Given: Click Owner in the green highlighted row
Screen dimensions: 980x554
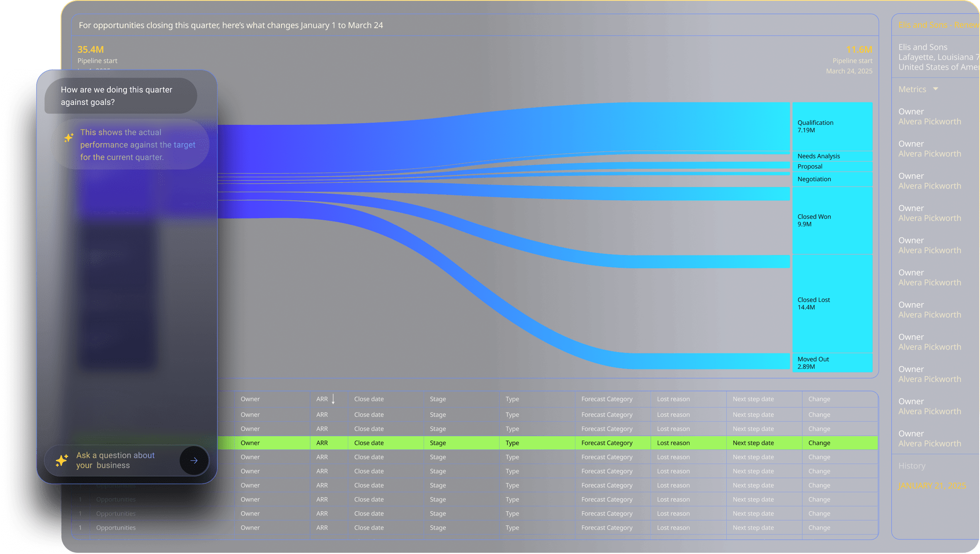Looking at the screenshot, I should [250, 443].
